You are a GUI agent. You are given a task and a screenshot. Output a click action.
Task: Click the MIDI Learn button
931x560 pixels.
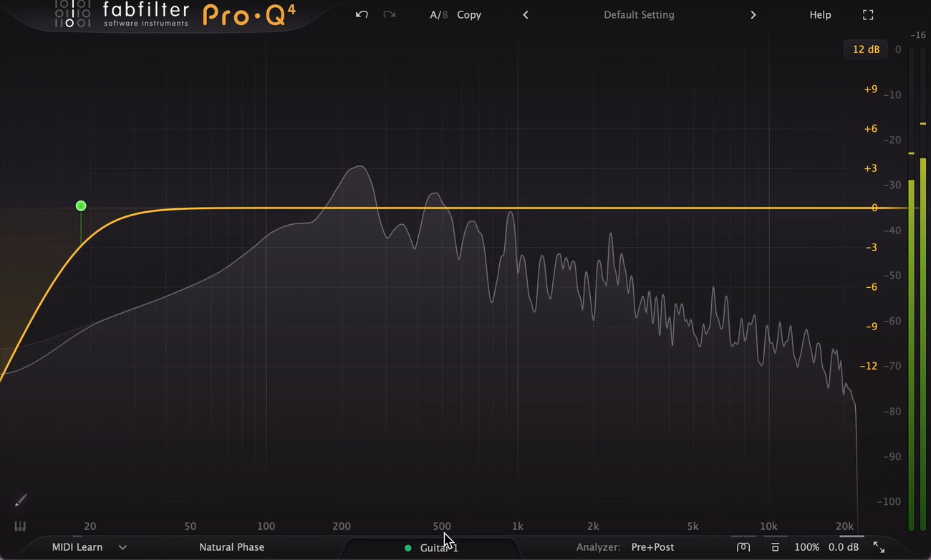click(77, 547)
